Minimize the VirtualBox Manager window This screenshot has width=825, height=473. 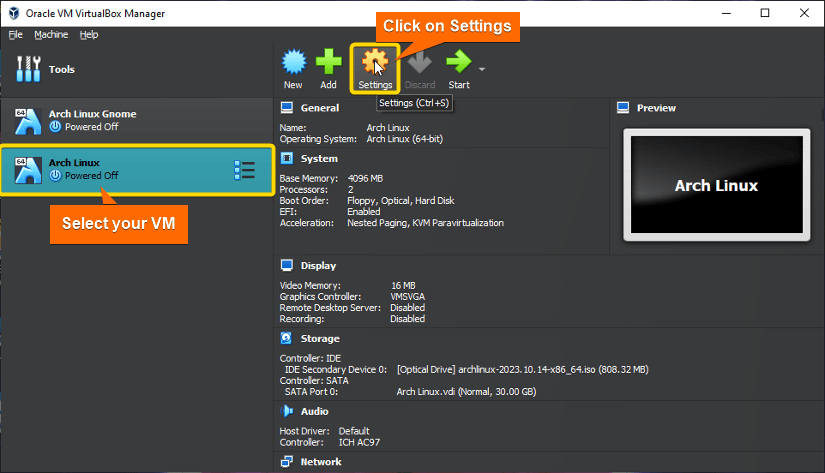pyautogui.click(x=727, y=13)
